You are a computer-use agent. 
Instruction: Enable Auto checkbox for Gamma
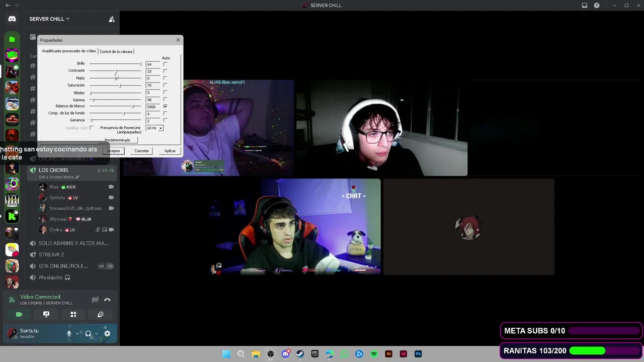pos(165,100)
